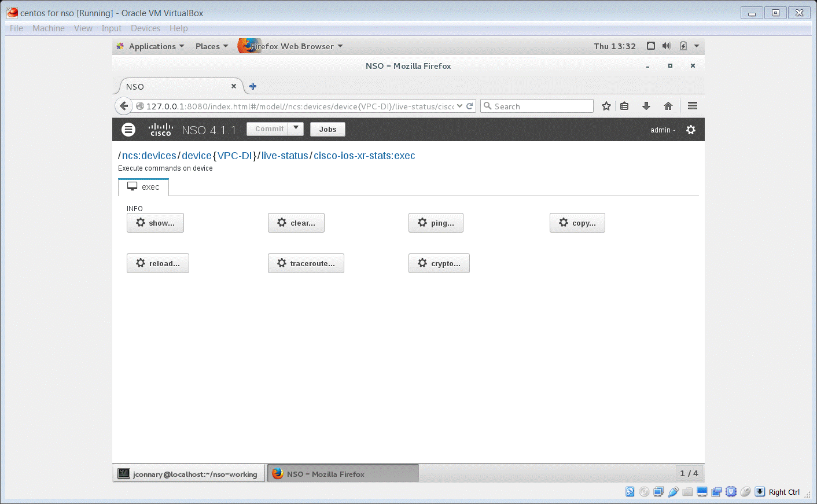
Task: Open the Applications menu
Action: point(156,46)
